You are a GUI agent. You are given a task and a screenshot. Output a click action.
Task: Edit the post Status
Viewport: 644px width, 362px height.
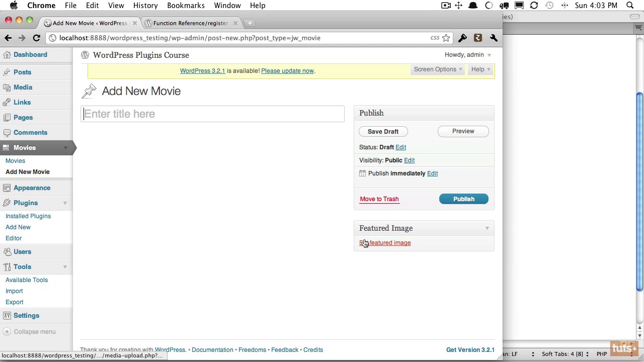coord(400,147)
